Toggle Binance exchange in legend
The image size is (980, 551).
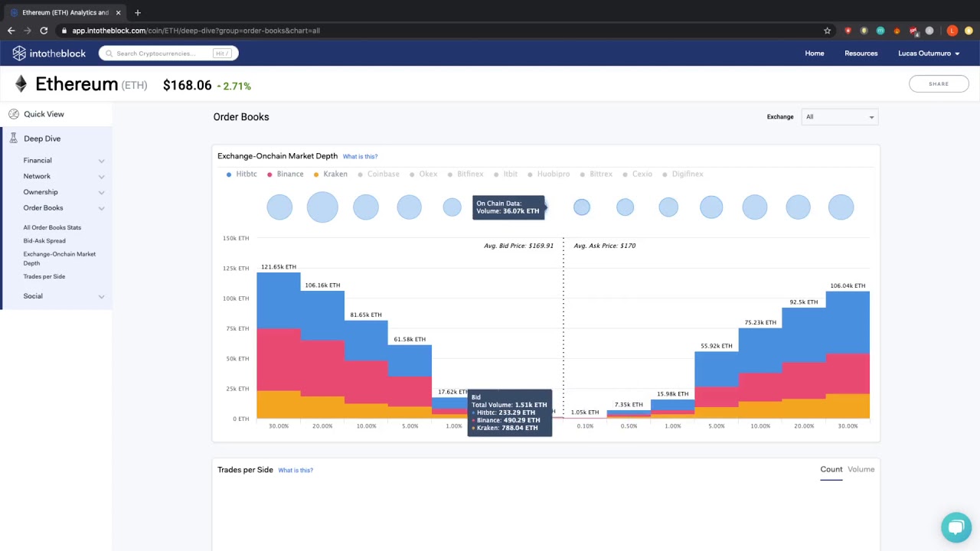pyautogui.click(x=286, y=174)
